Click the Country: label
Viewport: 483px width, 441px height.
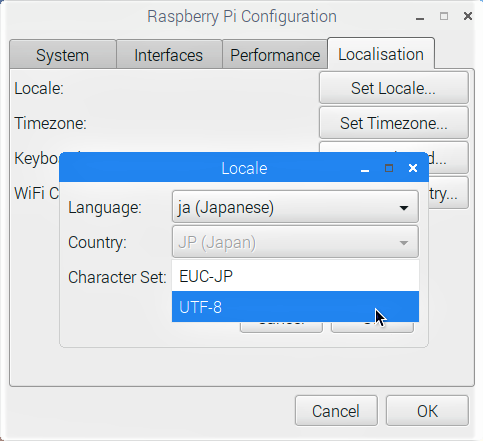pos(97,242)
